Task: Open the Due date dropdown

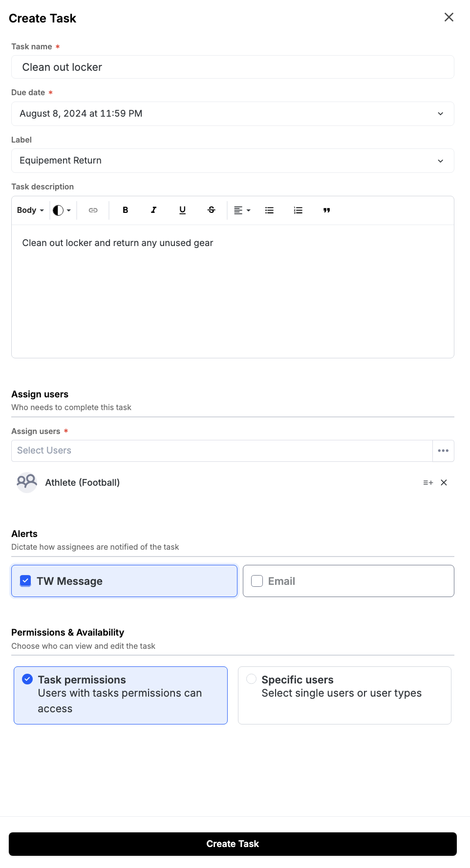Action: coord(233,114)
